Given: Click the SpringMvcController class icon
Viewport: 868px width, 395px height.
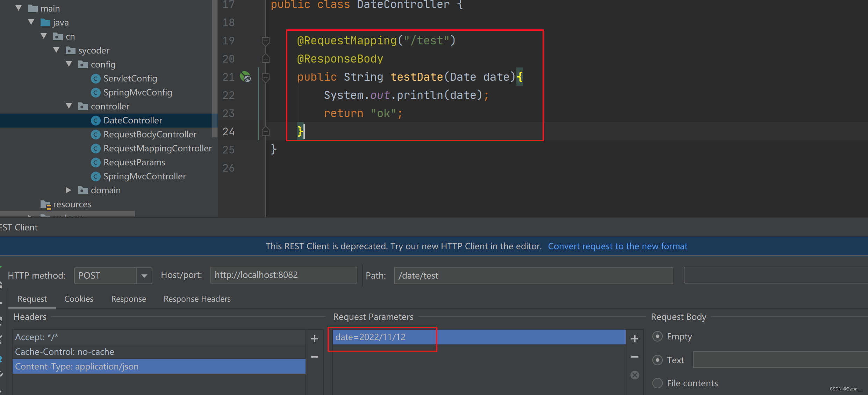Looking at the screenshot, I should point(96,177).
